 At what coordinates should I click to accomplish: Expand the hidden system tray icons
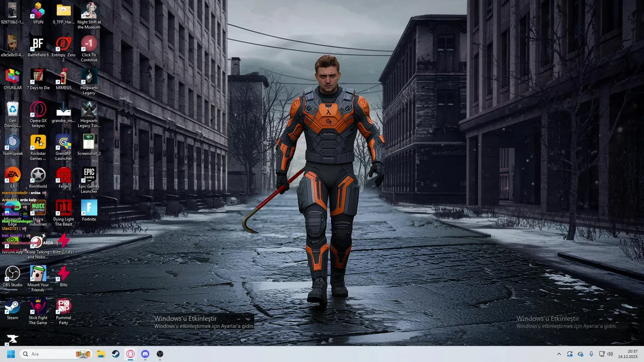tap(558, 354)
